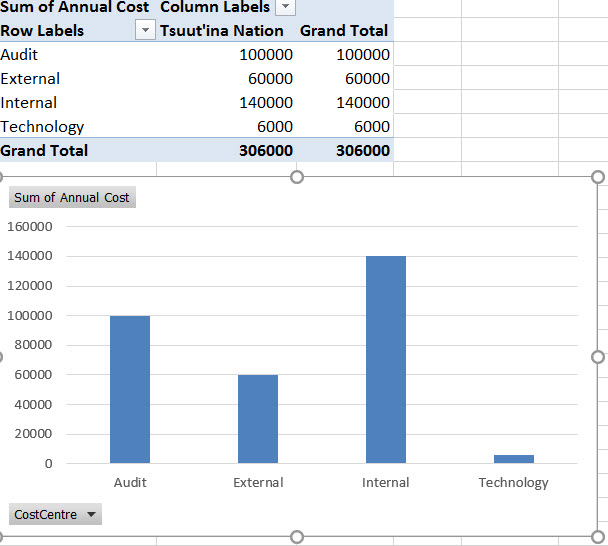Select Grand Total column value 60000 for External
This screenshot has height=546, width=608.
tap(345, 78)
